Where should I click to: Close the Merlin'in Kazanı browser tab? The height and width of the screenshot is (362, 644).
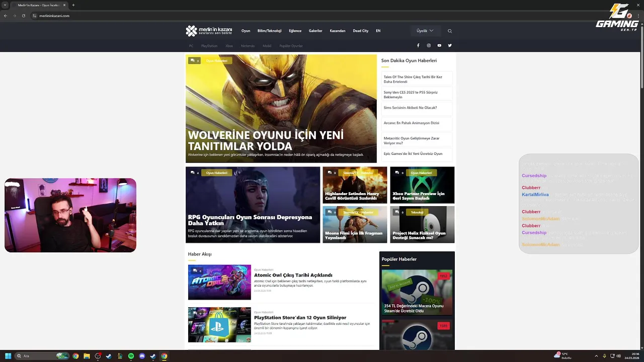click(64, 5)
